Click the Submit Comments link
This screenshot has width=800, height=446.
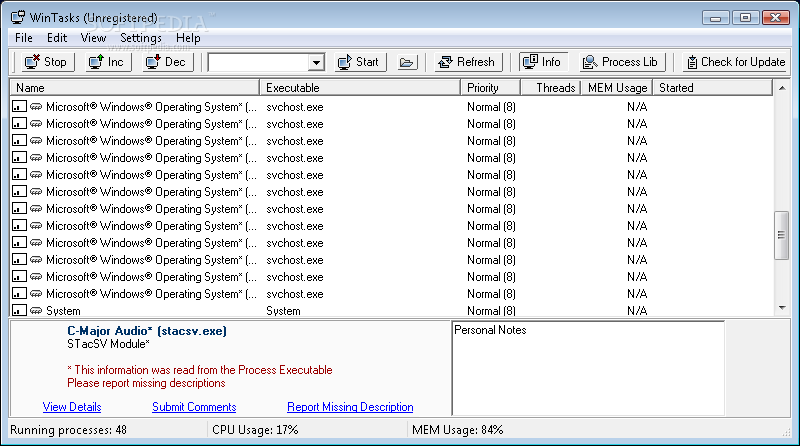[x=194, y=407]
